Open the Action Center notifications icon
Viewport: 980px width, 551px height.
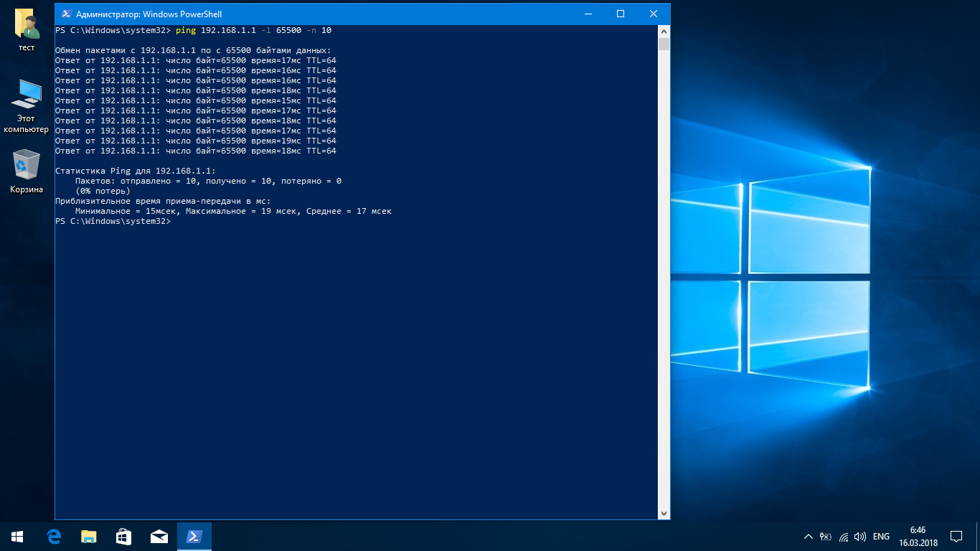(956, 536)
